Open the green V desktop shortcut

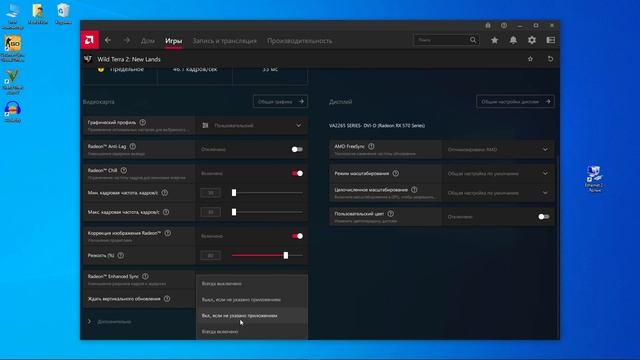tap(13, 81)
